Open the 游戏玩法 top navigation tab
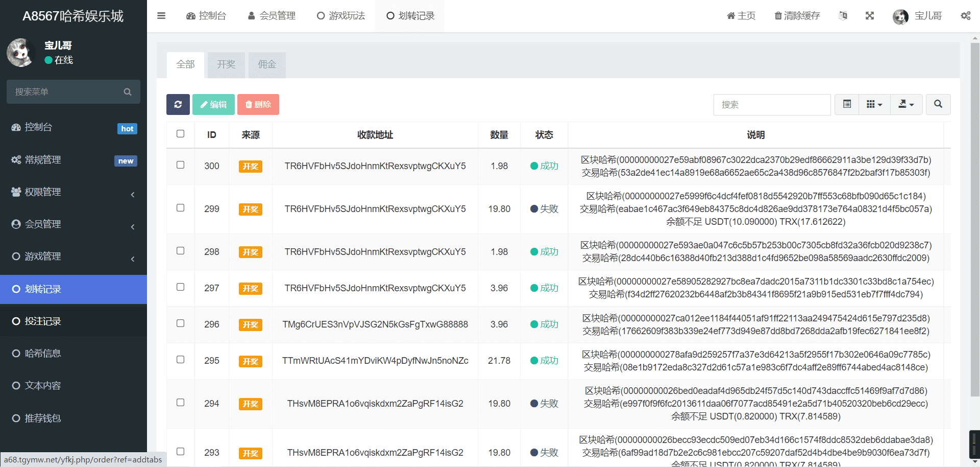The image size is (980, 467). (341, 16)
